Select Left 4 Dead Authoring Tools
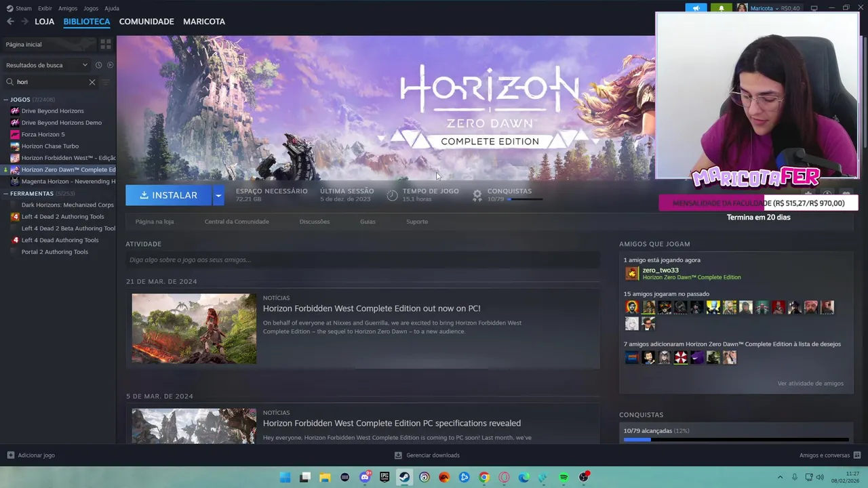This screenshot has width=868, height=488. (x=60, y=240)
